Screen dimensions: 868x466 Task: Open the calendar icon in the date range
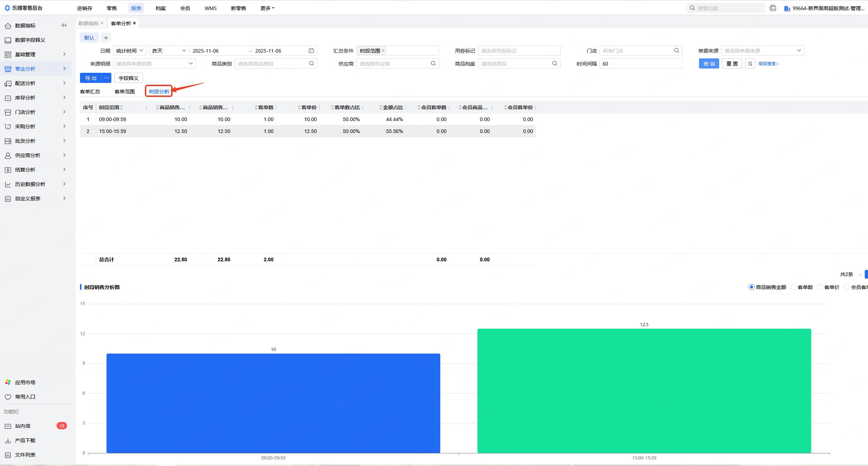311,50
